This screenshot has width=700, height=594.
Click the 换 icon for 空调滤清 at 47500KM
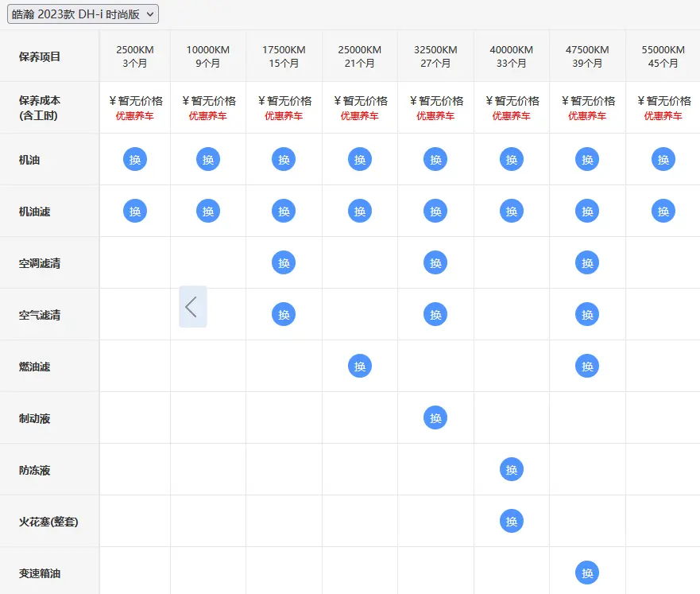tap(587, 263)
